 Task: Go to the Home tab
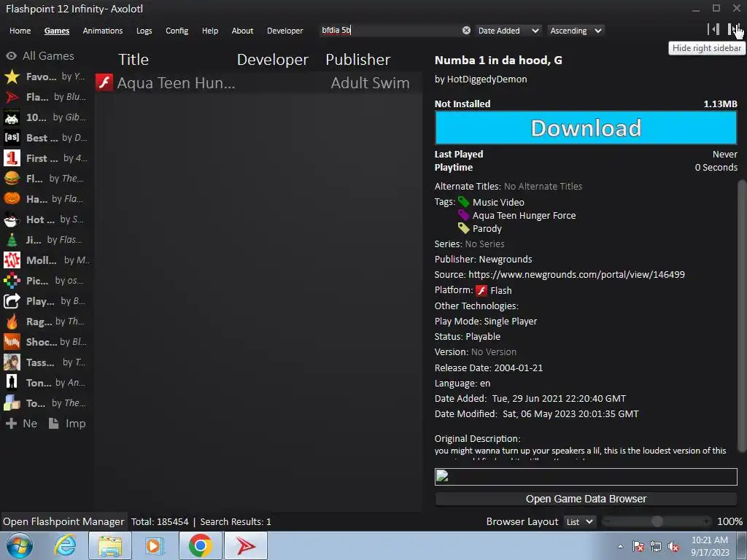coord(20,31)
